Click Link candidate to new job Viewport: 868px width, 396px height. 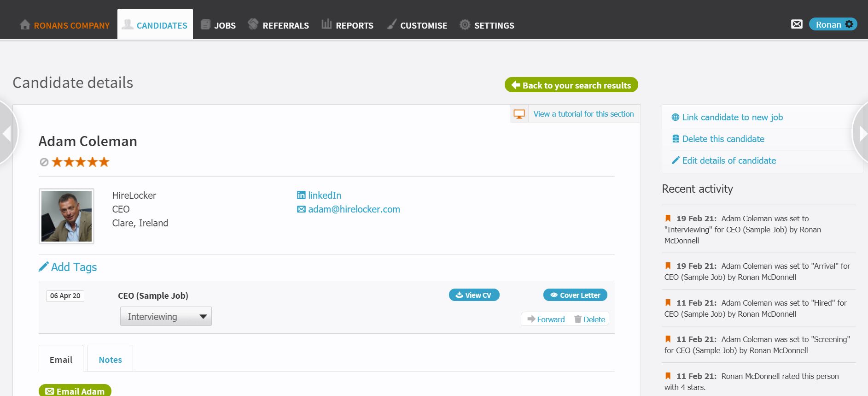click(727, 117)
